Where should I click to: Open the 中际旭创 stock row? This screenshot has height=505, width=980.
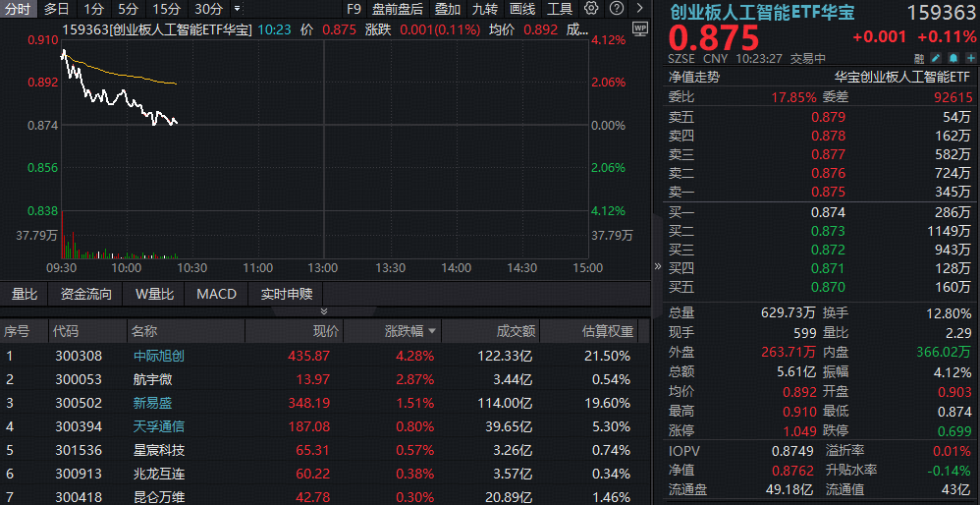click(x=157, y=356)
